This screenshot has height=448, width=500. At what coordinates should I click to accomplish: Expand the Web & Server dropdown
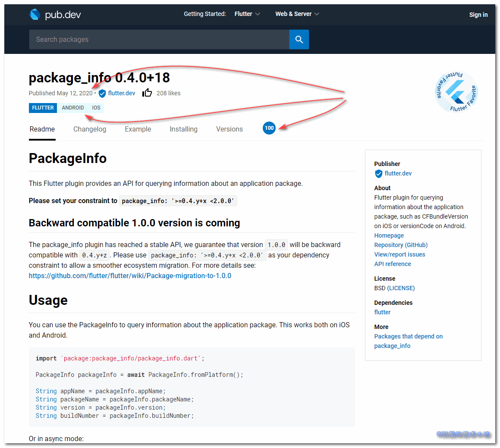297,14
